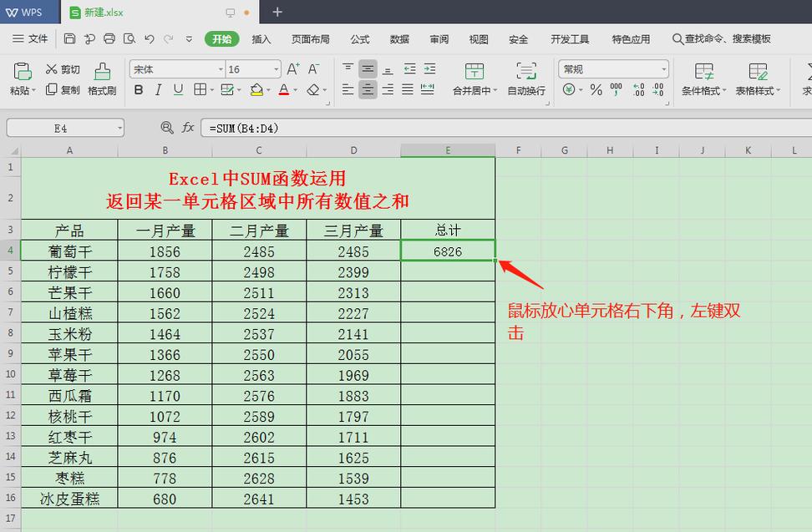Switch to the 页面布局 tab
The image size is (812, 532).
click(x=310, y=39)
